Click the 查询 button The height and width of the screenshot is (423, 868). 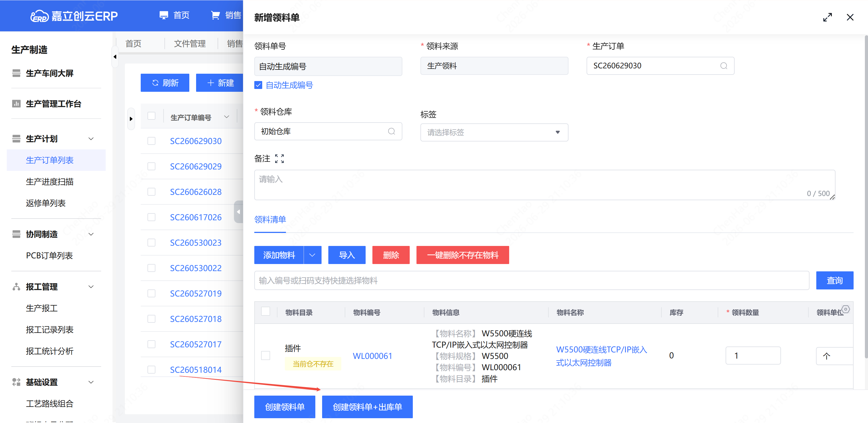[835, 280]
